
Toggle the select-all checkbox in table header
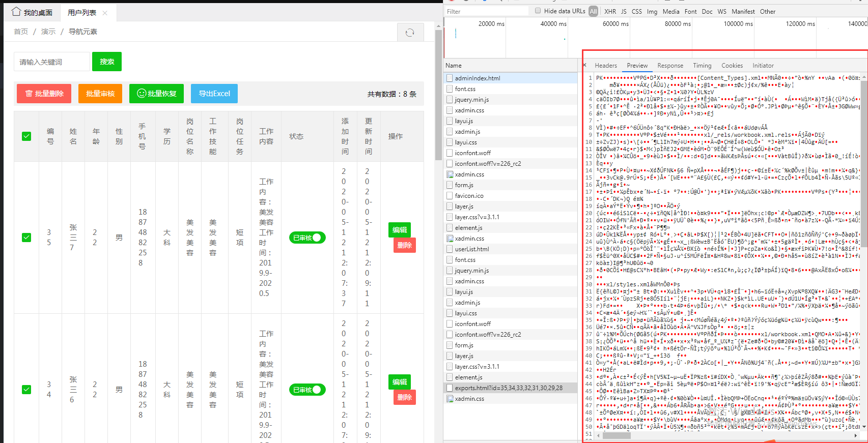[x=26, y=136]
